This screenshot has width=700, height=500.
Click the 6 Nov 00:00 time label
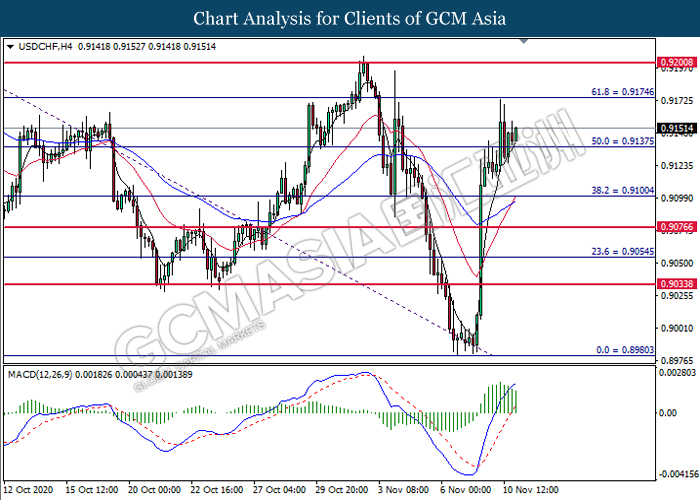[x=466, y=490]
